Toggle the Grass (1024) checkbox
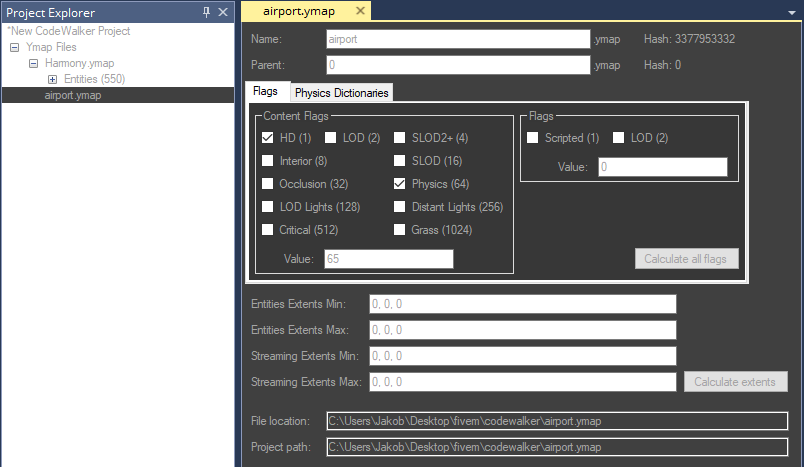The image size is (804, 467). click(x=400, y=230)
